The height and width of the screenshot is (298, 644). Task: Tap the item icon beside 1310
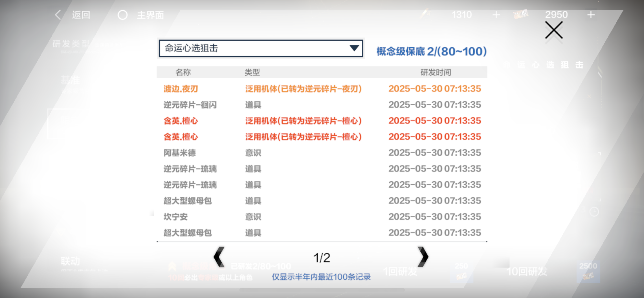[426, 13]
